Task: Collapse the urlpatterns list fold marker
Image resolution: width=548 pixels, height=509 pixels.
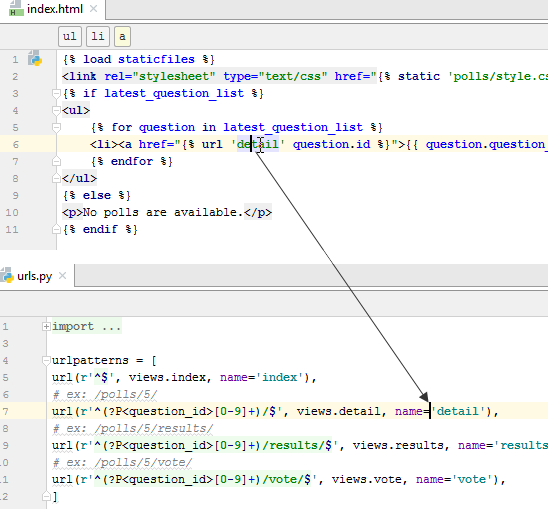Action: [x=46, y=360]
